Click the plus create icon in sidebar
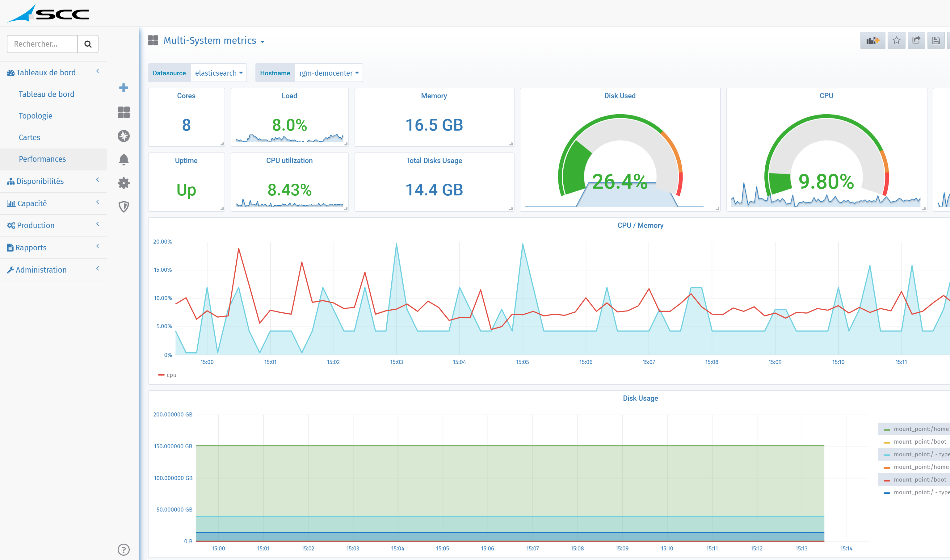The image size is (950, 560). [x=124, y=88]
